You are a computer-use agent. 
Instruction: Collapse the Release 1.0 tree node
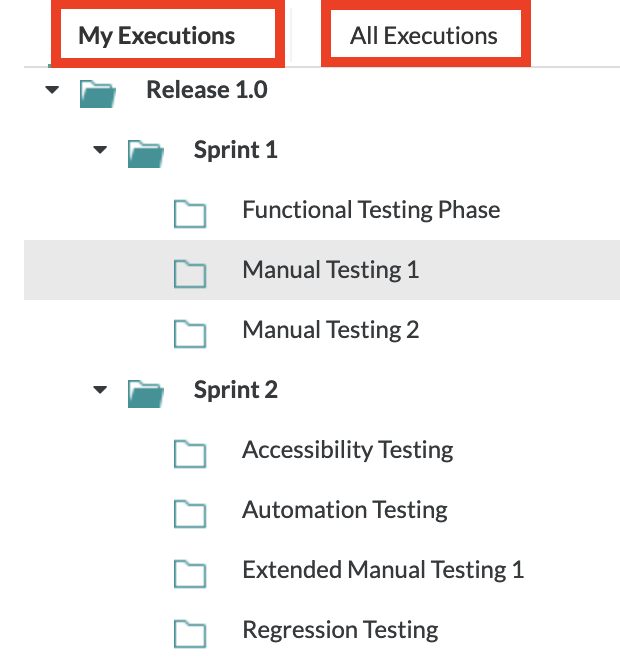[x=52, y=91]
